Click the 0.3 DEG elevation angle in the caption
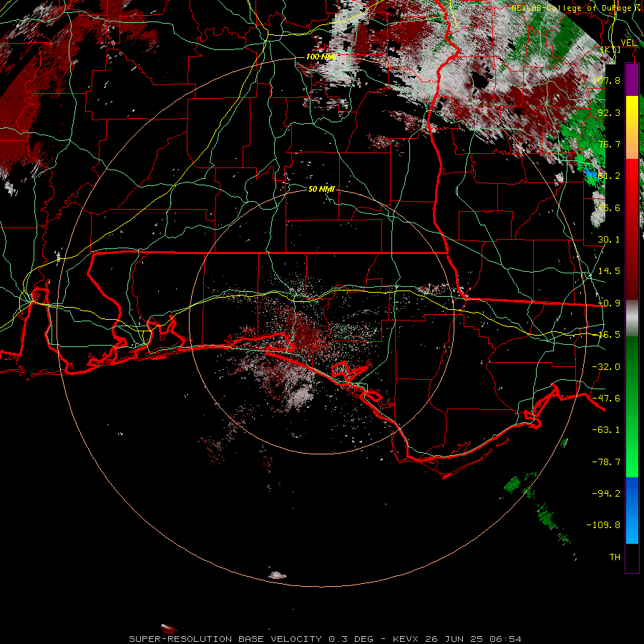 pyautogui.click(x=353, y=639)
